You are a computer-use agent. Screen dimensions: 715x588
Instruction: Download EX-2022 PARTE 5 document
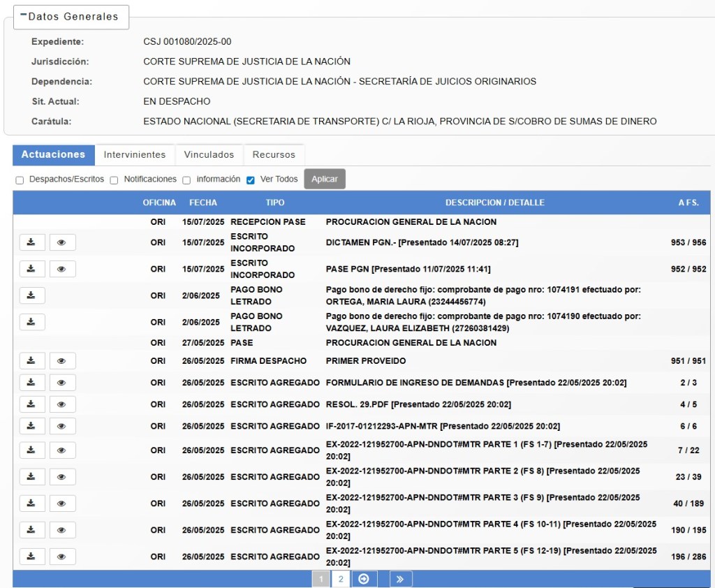(32, 556)
